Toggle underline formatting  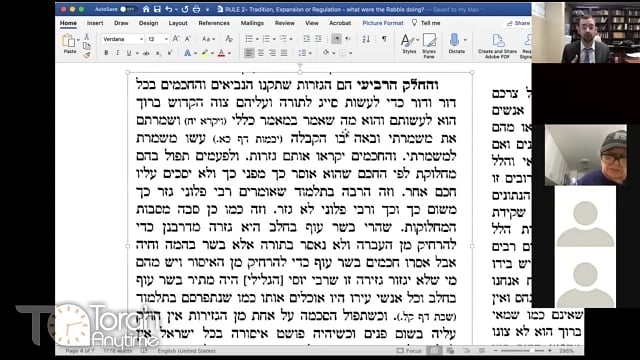pos(129,53)
